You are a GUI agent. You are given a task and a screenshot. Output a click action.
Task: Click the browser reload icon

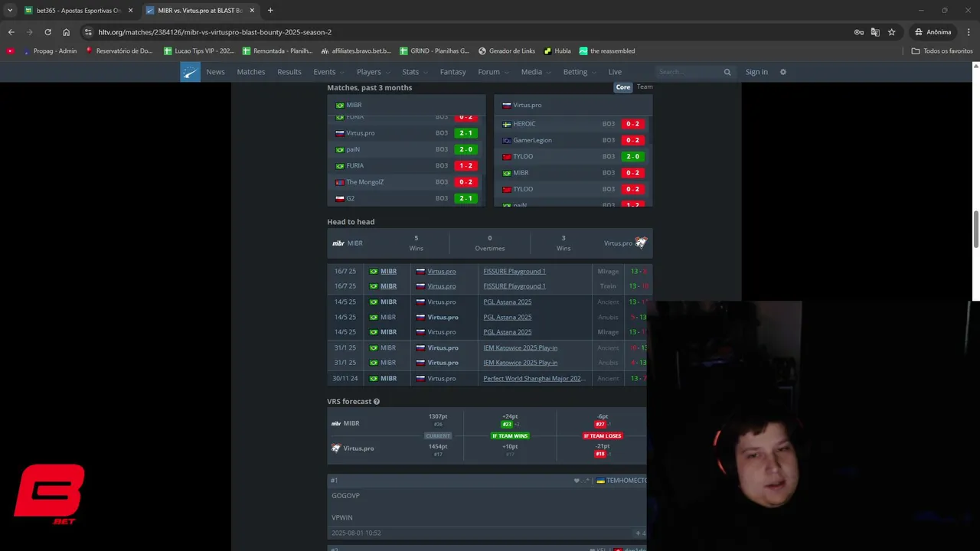point(47,32)
